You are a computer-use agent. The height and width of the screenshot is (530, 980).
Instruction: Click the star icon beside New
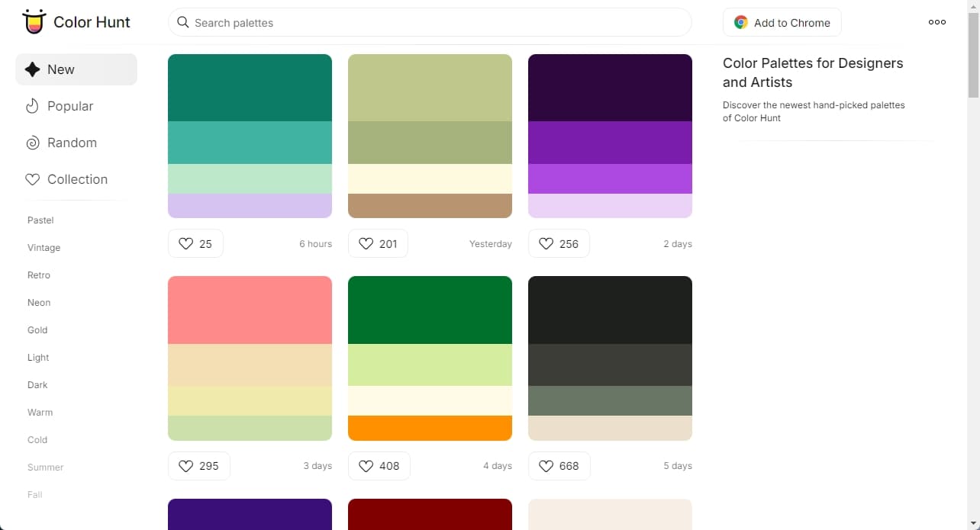pos(32,69)
